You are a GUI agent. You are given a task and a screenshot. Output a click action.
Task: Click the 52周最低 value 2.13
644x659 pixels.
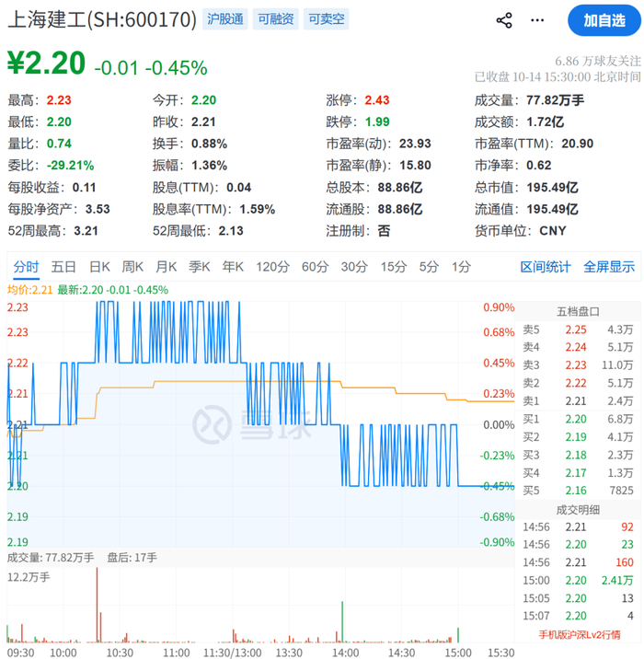[231, 231]
